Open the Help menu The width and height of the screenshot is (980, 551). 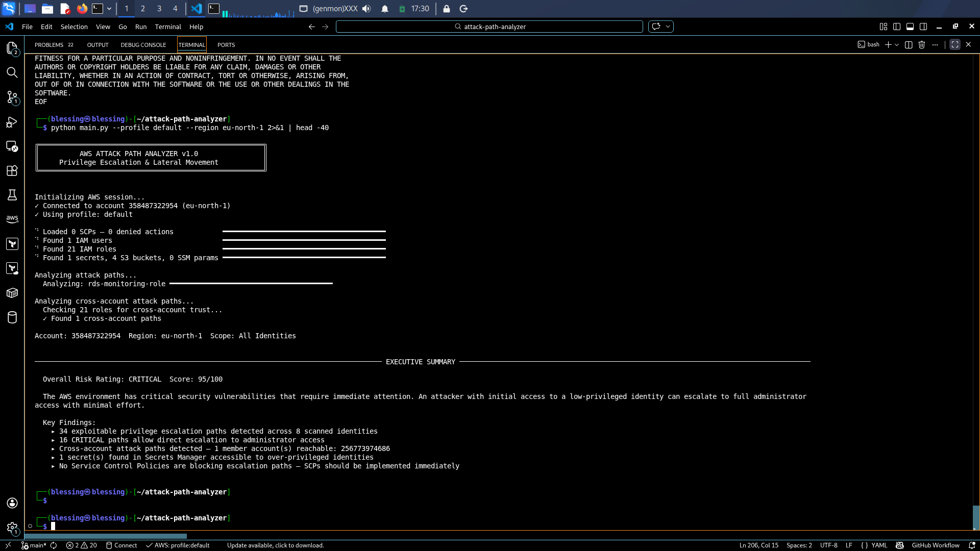coord(197,27)
